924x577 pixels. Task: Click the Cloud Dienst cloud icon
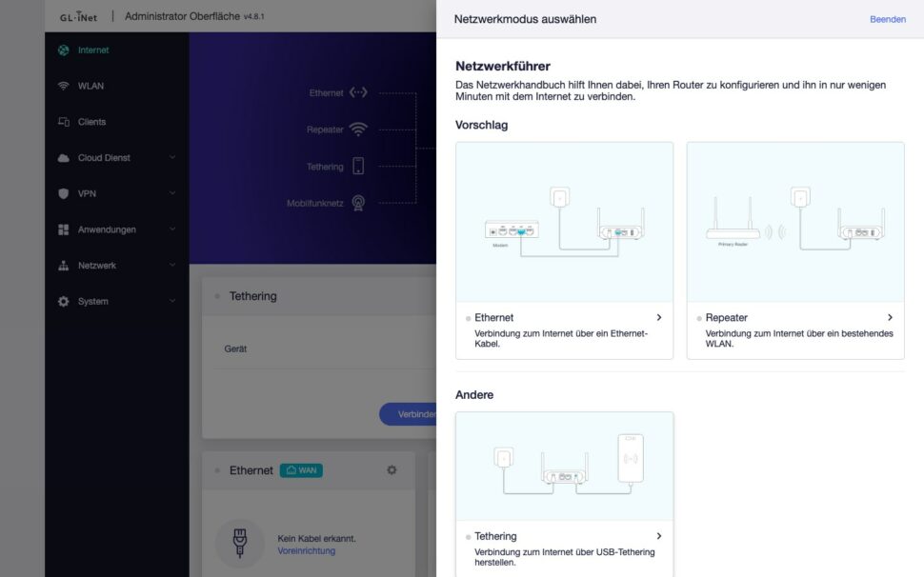pos(64,158)
